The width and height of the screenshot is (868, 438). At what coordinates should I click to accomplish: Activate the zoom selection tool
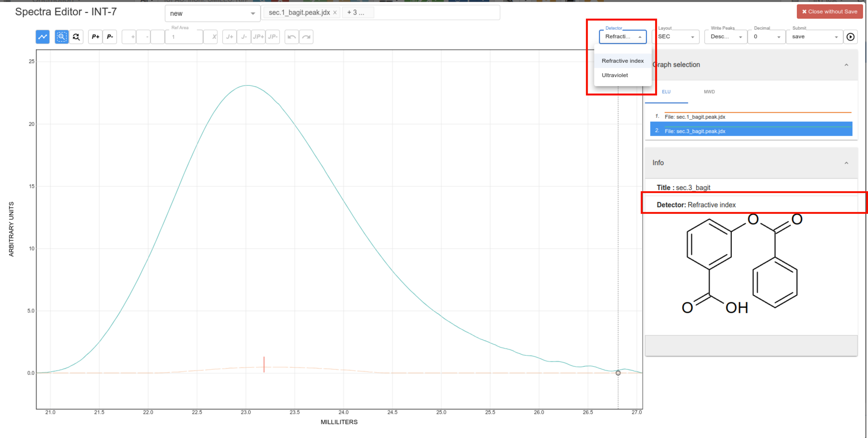61,37
